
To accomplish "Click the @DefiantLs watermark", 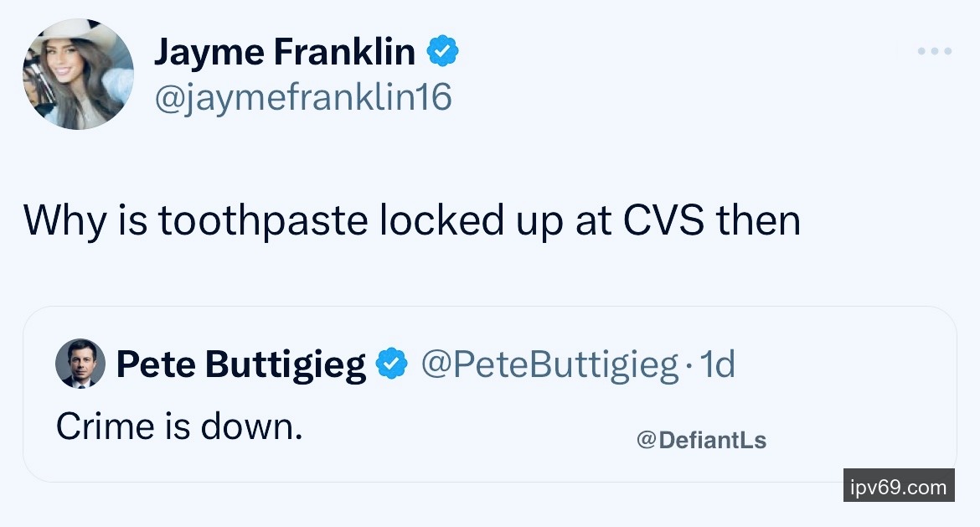I will point(701,440).
